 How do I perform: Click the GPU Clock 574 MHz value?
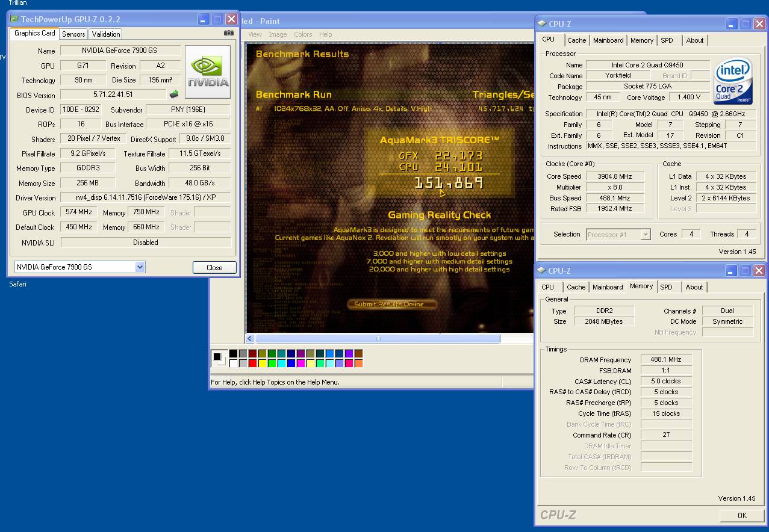tap(79, 212)
